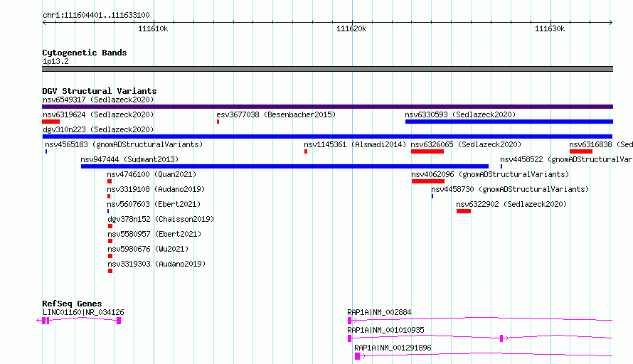
Task: Select the red nsv6319624 variant bar
Action: [51, 122]
